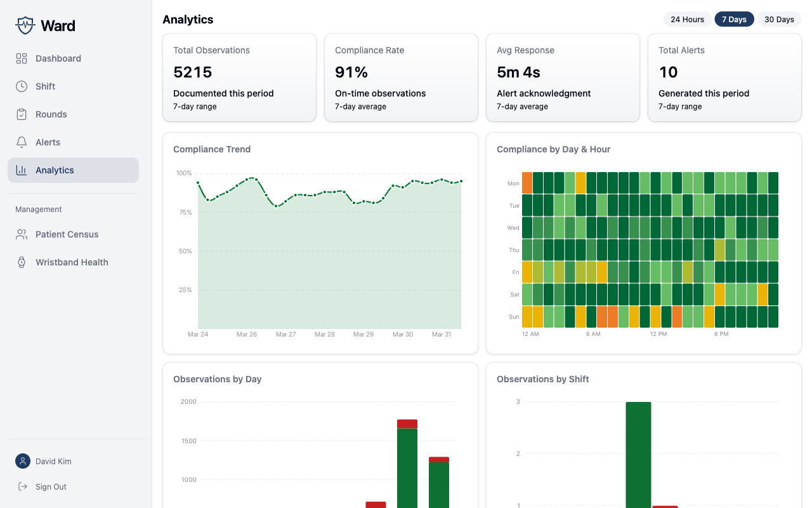Click the Observations by Day title
This screenshot has height=508, width=812.
pyautogui.click(x=217, y=379)
